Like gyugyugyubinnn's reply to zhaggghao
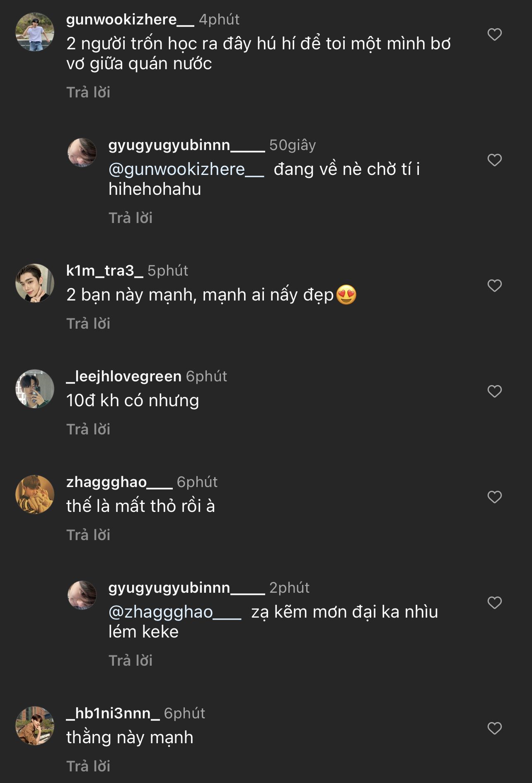 tap(494, 603)
